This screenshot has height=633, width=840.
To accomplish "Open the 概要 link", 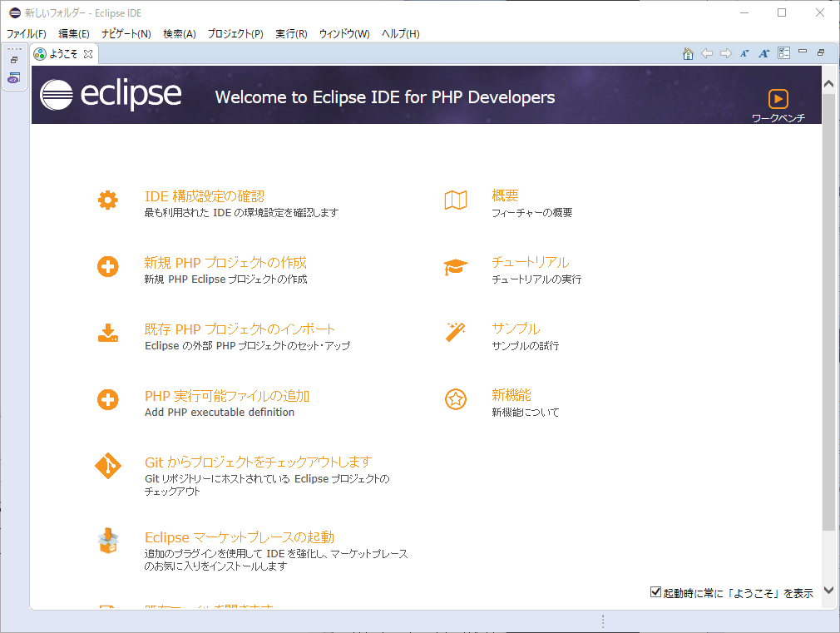I will pyautogui.click(x=505, y=195).
